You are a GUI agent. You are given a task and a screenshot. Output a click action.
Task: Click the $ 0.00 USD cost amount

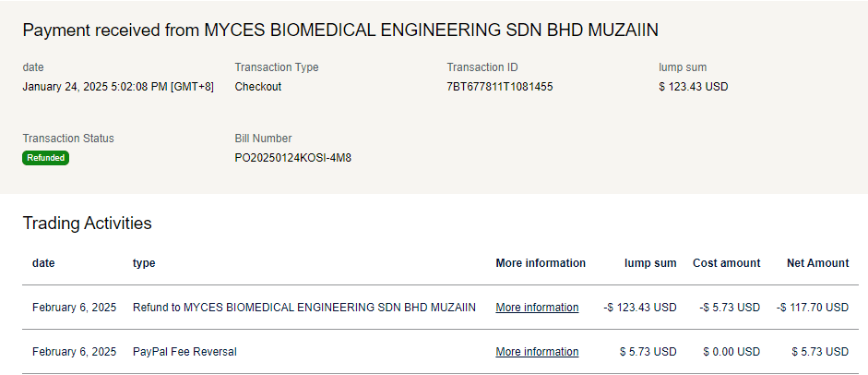click(731, 352)
